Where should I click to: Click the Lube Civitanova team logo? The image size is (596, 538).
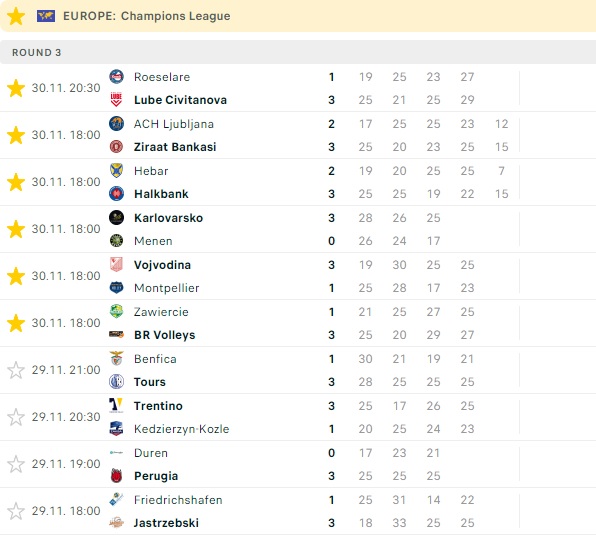click(x=116, y=100)
